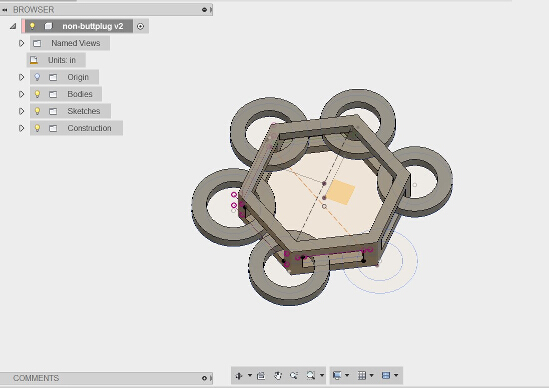Toggle Sketches visibility light bulb
Viewport: 549px width, 388px height.
37,111
